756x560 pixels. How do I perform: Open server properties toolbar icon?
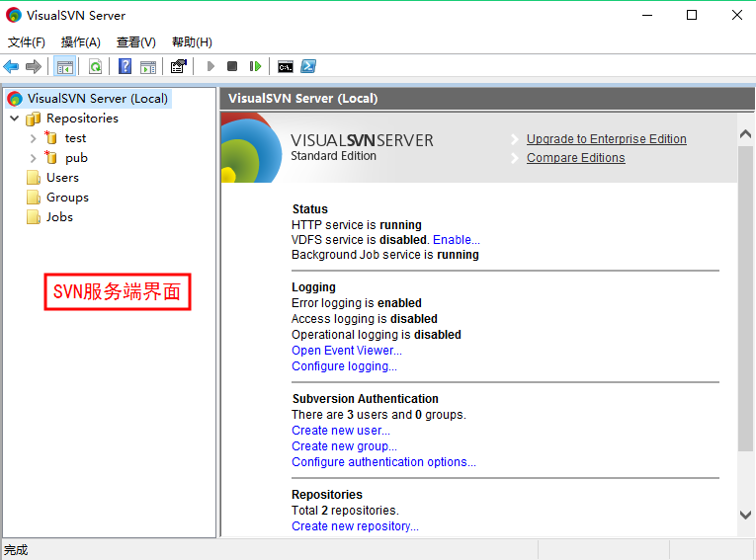(179, 66)
